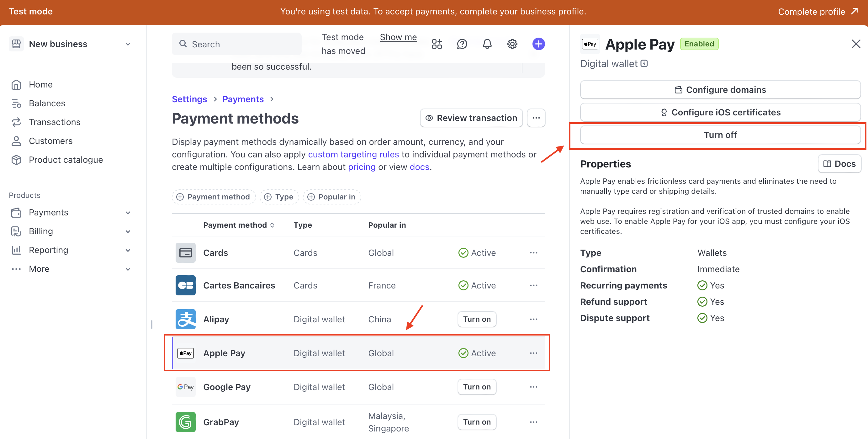Expand the More sidebar menu
The image size is (868, 439).
coord(128,269)
